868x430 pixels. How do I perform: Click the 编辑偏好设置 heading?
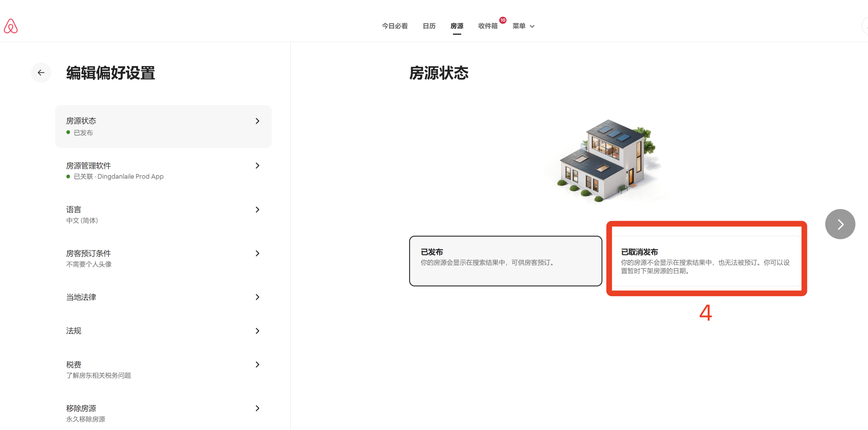pyautogui.click(x=110, y=73)
